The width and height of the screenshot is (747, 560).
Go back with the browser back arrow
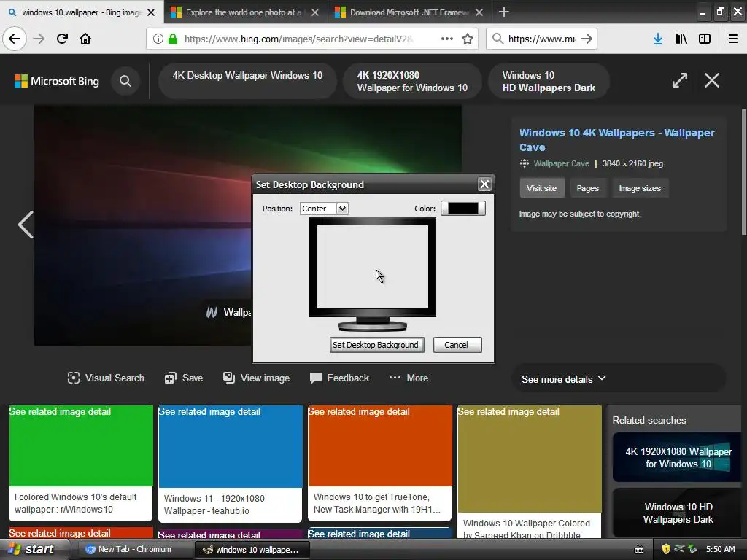[x=15, y=39]
